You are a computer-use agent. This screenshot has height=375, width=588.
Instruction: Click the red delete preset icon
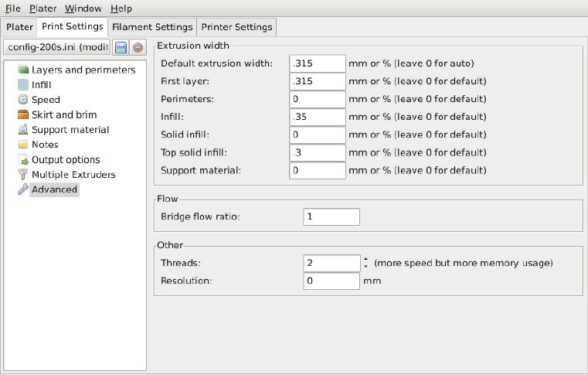point(138,48)
